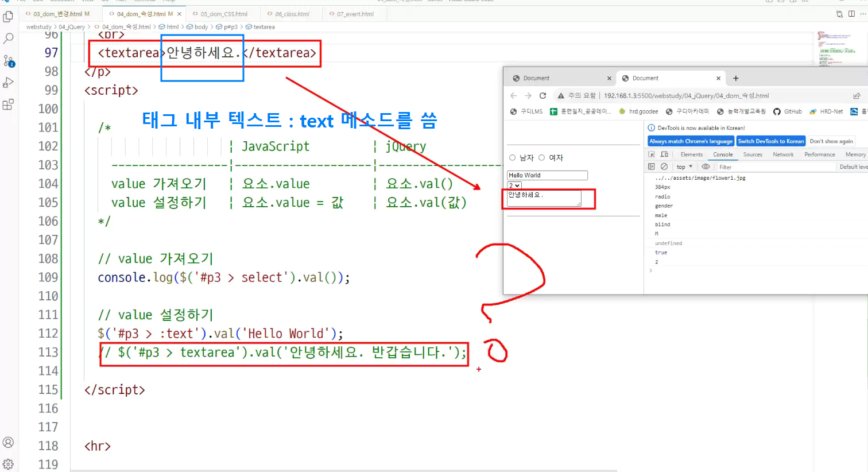Clear the console icon

[664, 167]
